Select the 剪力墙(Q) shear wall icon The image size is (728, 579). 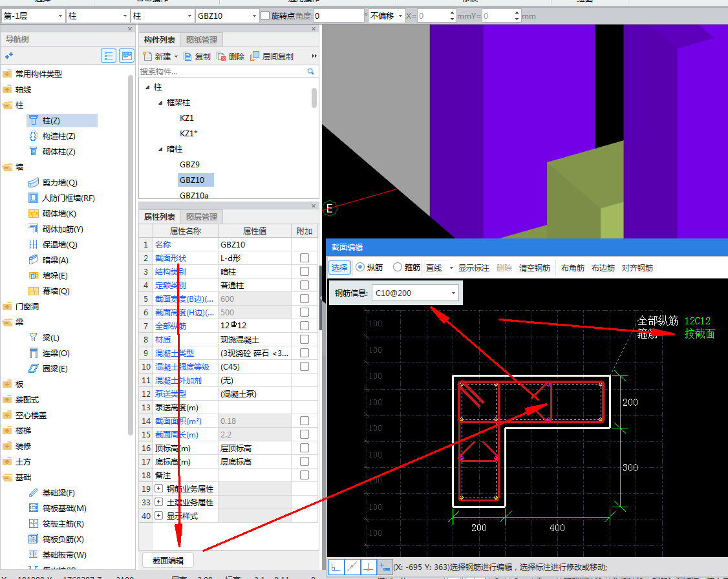[x=34, y=182]
